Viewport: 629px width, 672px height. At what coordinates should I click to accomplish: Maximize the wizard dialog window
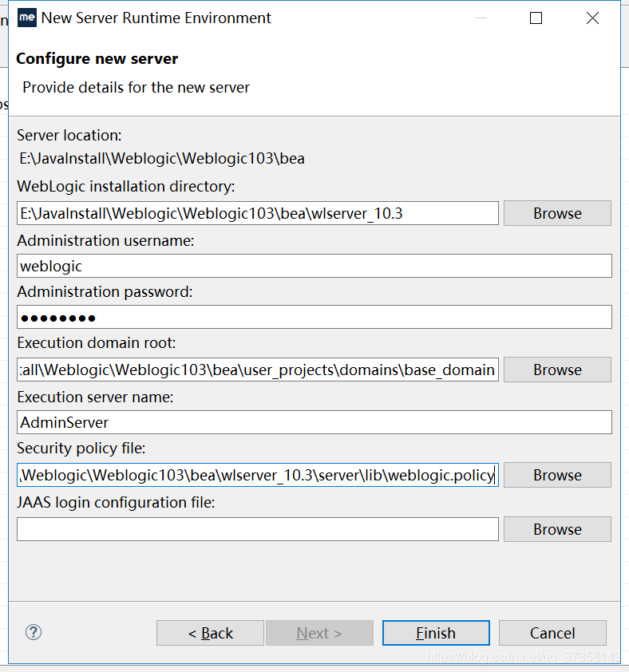(x=536, y=18)
